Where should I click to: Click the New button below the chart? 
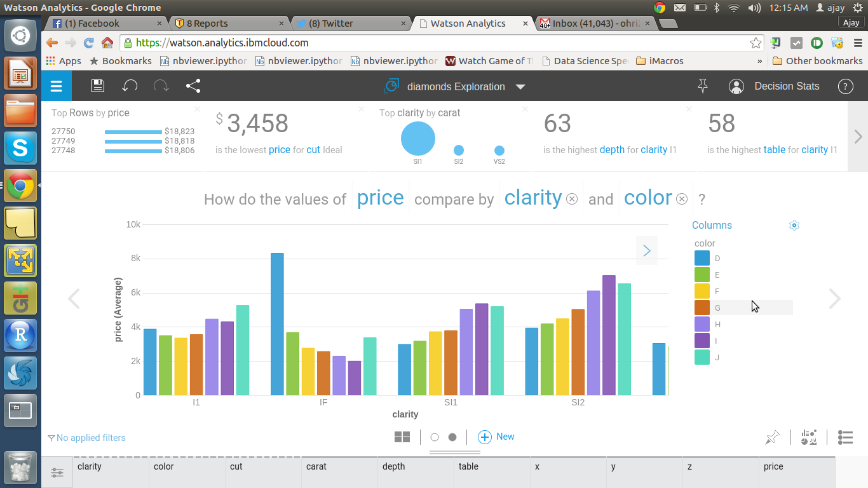[x=496, y=437]
